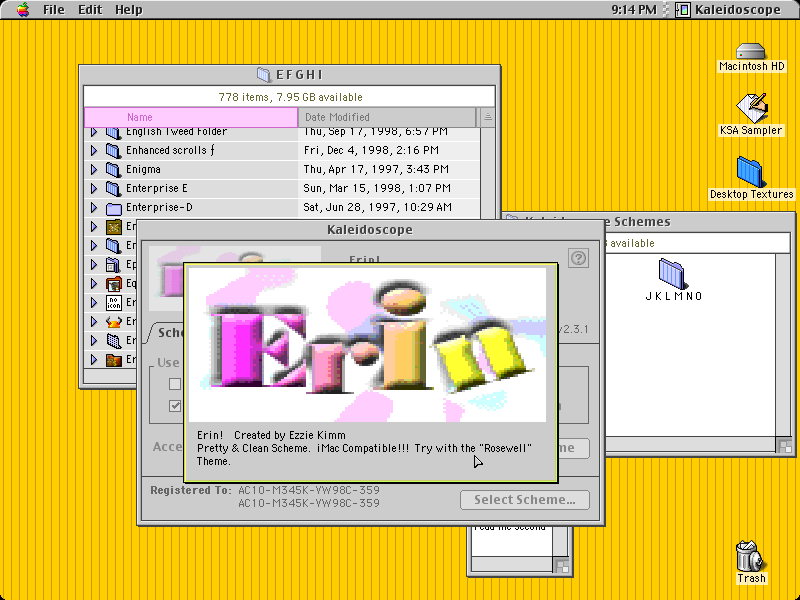
Task: Click the EFGHI window title bar
Action: point(290,74)
